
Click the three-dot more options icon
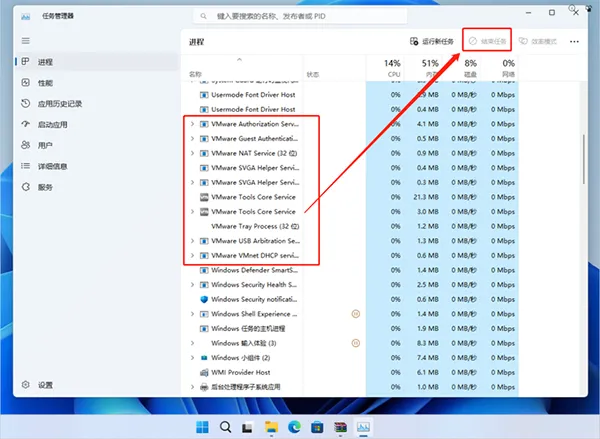[574, 41]
